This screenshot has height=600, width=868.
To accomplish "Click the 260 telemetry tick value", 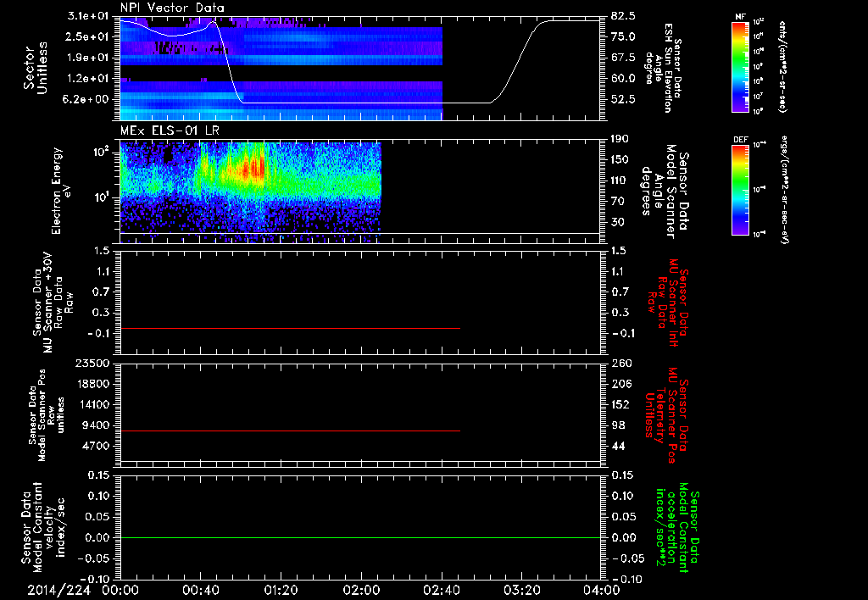I will click(x=620, y=363).
